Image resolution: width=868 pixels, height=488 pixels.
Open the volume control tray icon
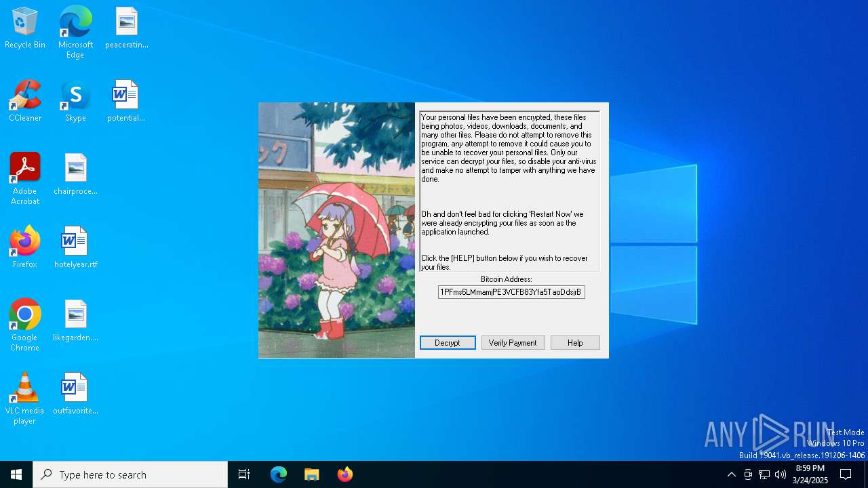pos(781,474)
